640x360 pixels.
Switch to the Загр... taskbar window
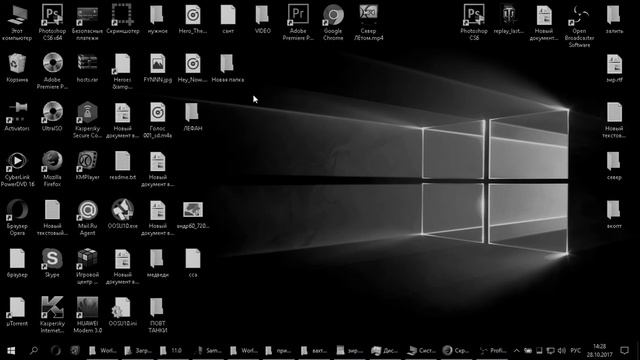click(x=138, y=351)
